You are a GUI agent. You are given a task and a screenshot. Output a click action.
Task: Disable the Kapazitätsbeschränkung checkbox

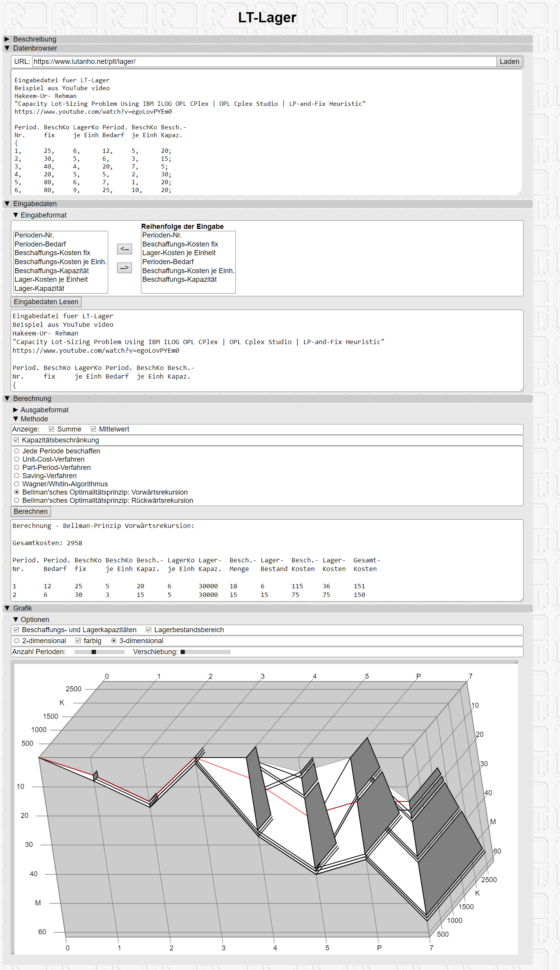tap(16, 440)
